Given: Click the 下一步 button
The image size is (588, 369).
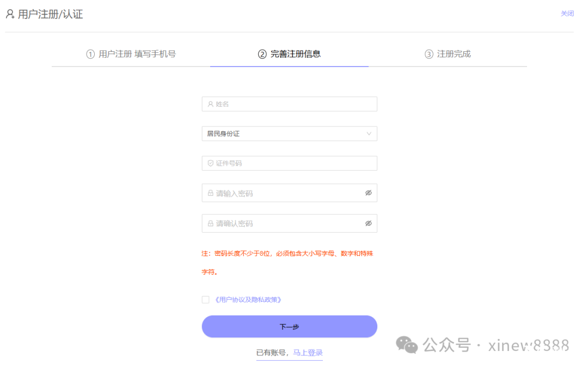Looking at the screenshot, I should tap(289, 326).
